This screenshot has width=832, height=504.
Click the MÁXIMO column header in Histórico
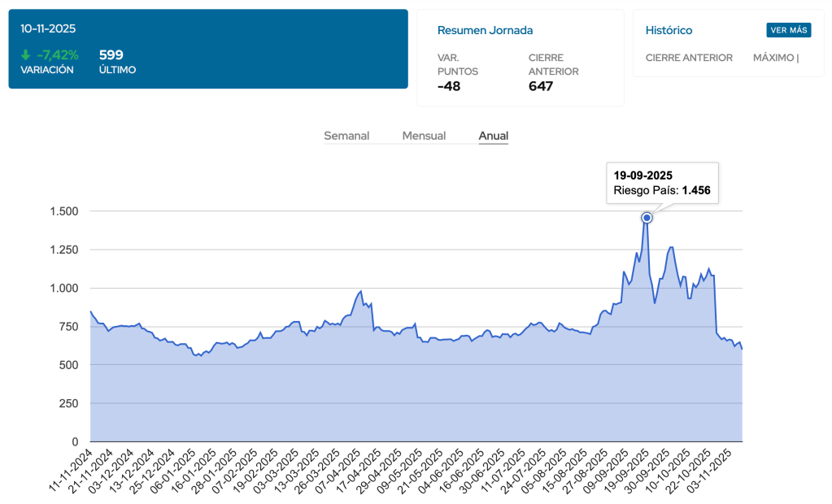click(775, 58)
